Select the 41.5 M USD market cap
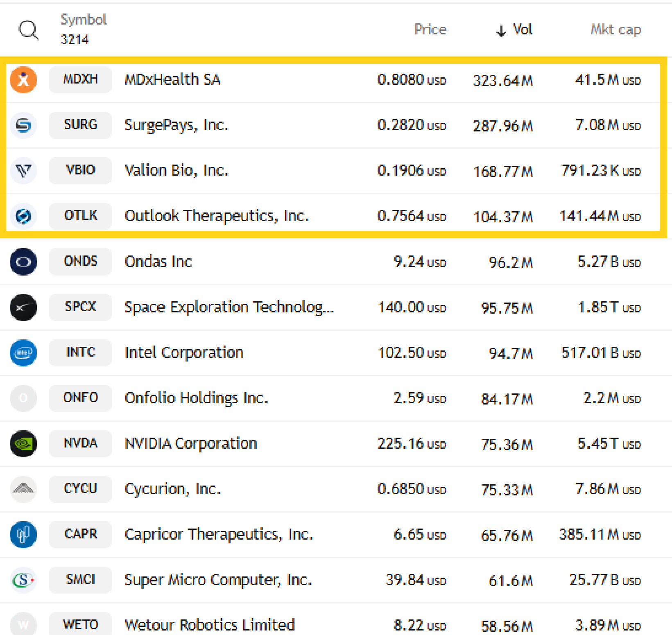The height and width of the screenshot is (635, 672). (608, 80)
